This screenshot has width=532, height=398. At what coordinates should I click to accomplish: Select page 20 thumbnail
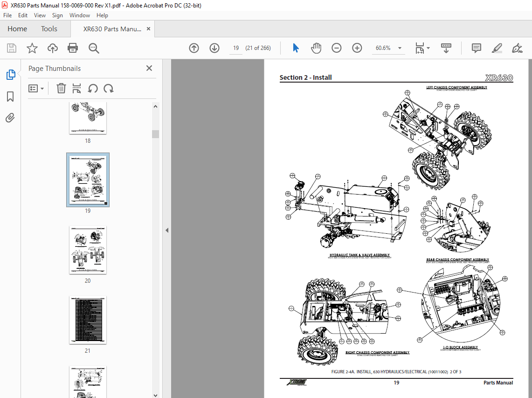[x=88, y=250]
